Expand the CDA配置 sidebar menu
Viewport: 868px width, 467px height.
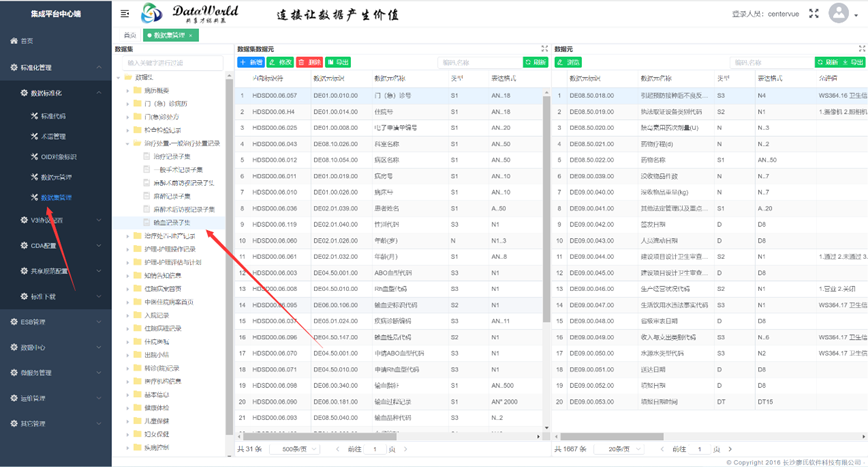tap(99, 245)
